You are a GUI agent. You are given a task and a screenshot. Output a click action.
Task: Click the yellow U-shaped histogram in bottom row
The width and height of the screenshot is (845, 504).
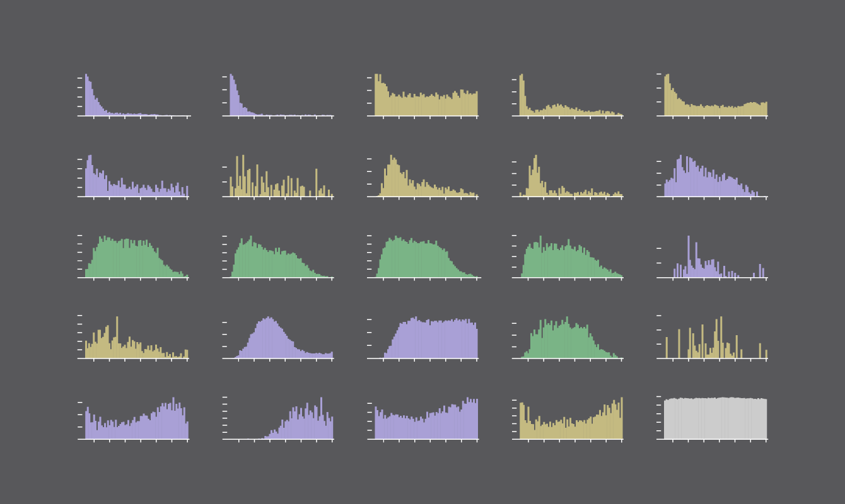click(570, 419)
